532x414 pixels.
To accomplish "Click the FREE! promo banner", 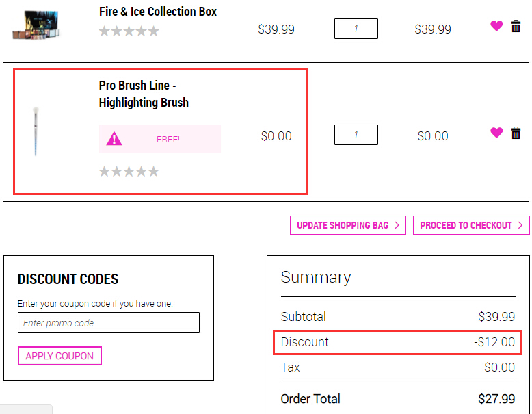I will 160,139.
